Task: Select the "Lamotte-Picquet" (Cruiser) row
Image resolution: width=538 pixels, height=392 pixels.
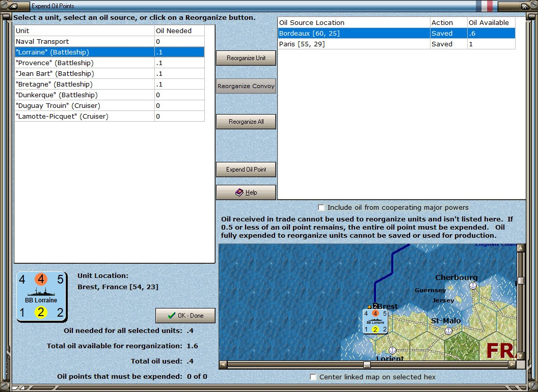Action: 110,116
